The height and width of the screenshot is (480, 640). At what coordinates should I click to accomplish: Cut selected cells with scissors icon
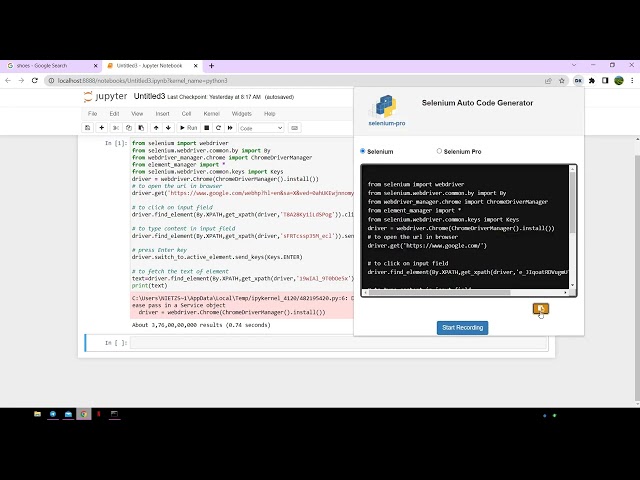[116, 128]
